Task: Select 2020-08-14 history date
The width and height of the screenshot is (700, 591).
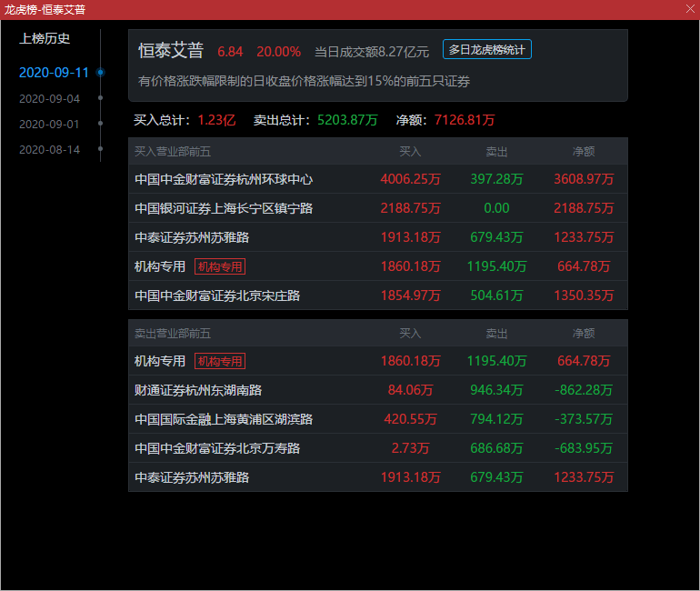Action: (x=49, y=149)
